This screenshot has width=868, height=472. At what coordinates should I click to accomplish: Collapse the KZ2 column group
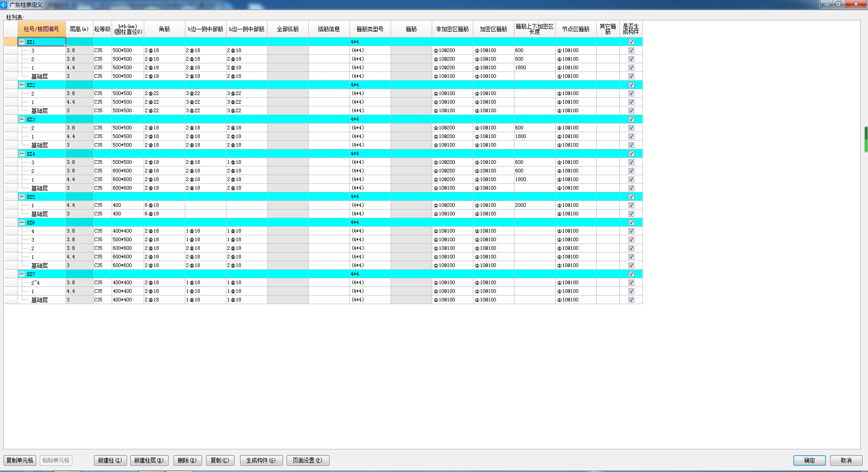(x=22, y=85)
